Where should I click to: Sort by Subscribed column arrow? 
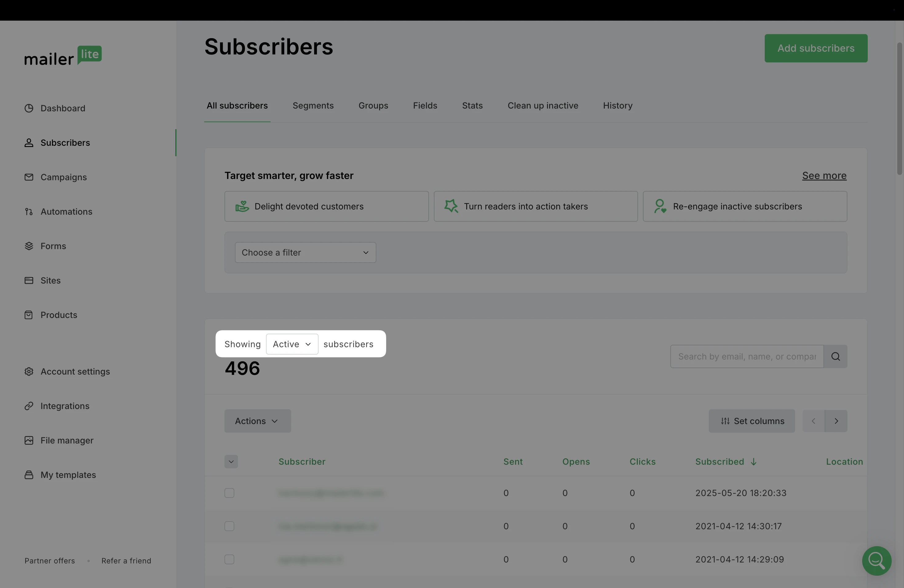(754, 462)
